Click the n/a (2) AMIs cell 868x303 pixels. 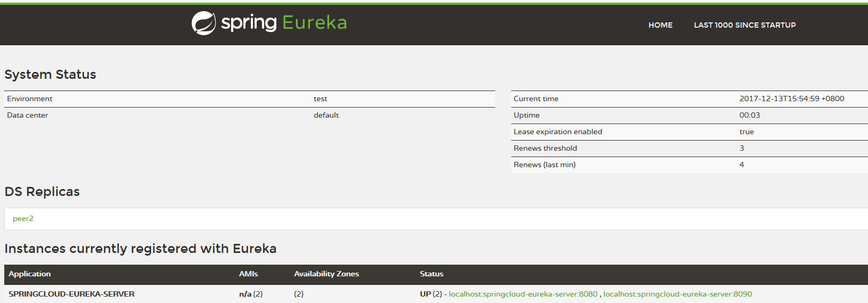(250, 294)
